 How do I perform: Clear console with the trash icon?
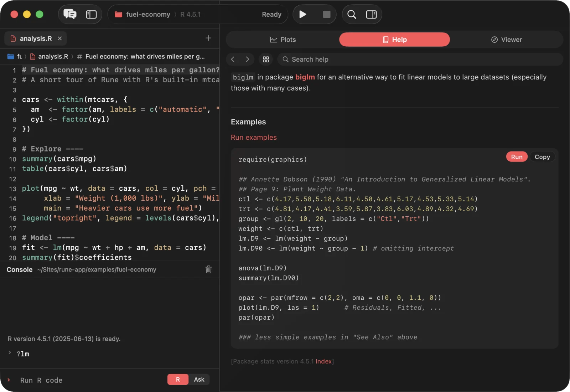click(209, 269)
